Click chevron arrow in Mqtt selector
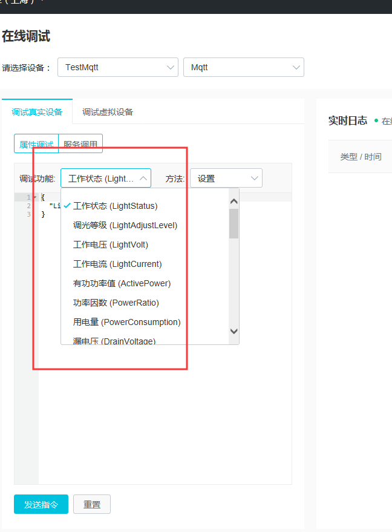The height and width of the screenshot is (532, 392). coord(296,67)
